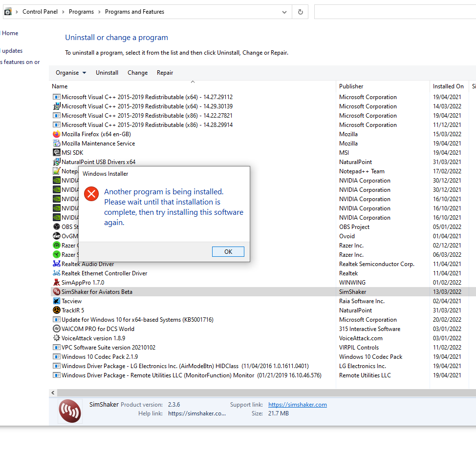
Task: Click the Tacview program icon
Action: pyautogui.click(x=57, y=301)
